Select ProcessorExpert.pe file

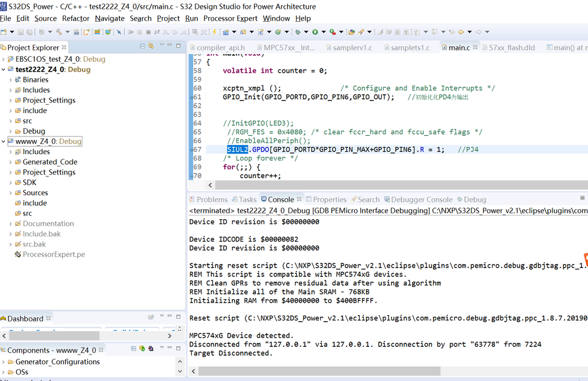pos(50,255)
